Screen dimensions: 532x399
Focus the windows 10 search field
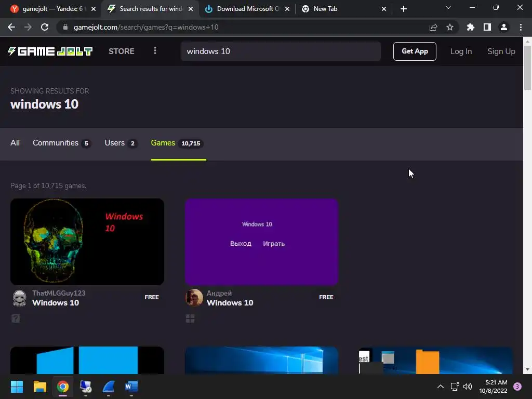click(x=281, y=51)
